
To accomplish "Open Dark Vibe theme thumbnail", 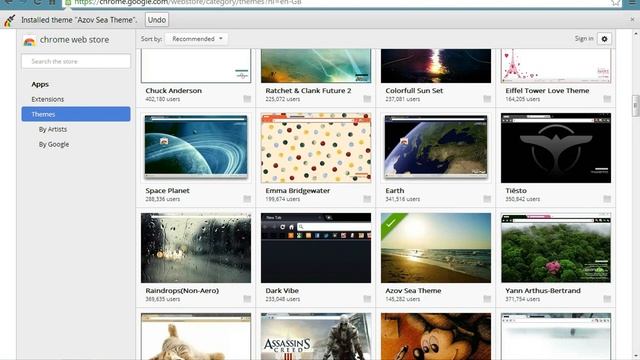I will coord(316,248).
